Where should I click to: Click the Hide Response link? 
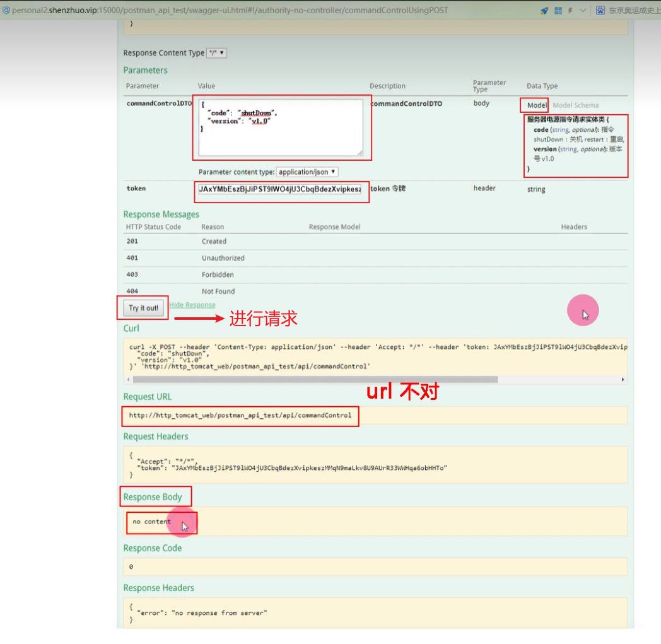coord(192,305)
